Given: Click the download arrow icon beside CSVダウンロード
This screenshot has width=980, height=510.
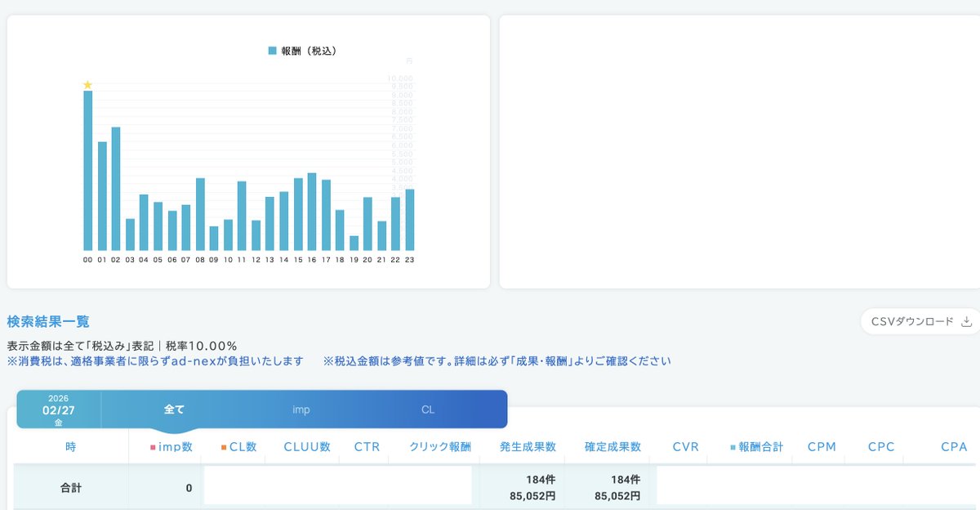Looking at the screenshot, I should pos(967,321).
